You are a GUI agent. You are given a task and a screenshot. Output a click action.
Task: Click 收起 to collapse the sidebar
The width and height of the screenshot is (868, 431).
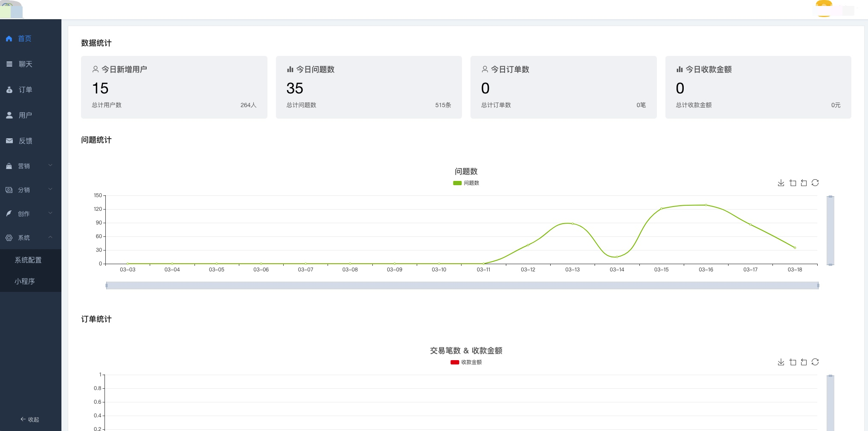[x=30, y=419]
